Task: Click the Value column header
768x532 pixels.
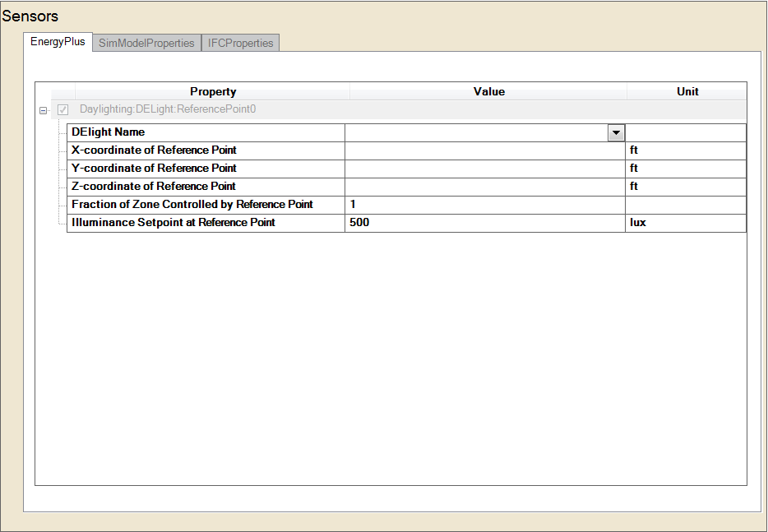Action: pos(488,91)
